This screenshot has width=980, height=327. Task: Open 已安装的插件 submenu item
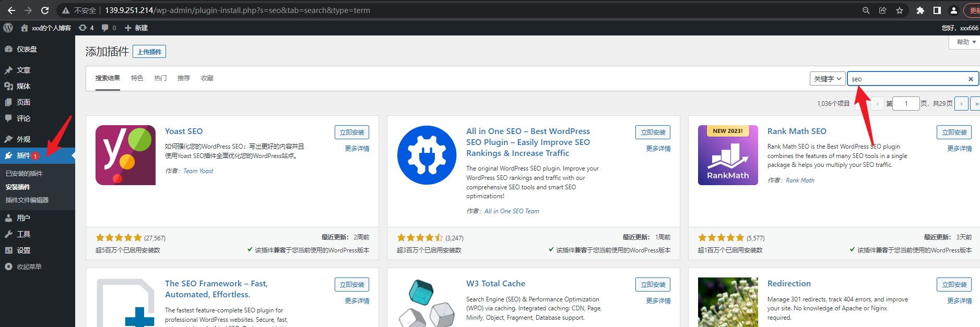click(x=24, y=174)
